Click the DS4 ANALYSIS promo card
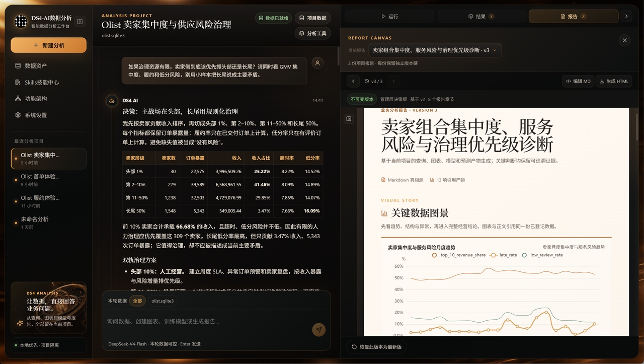 pos(48,308)
